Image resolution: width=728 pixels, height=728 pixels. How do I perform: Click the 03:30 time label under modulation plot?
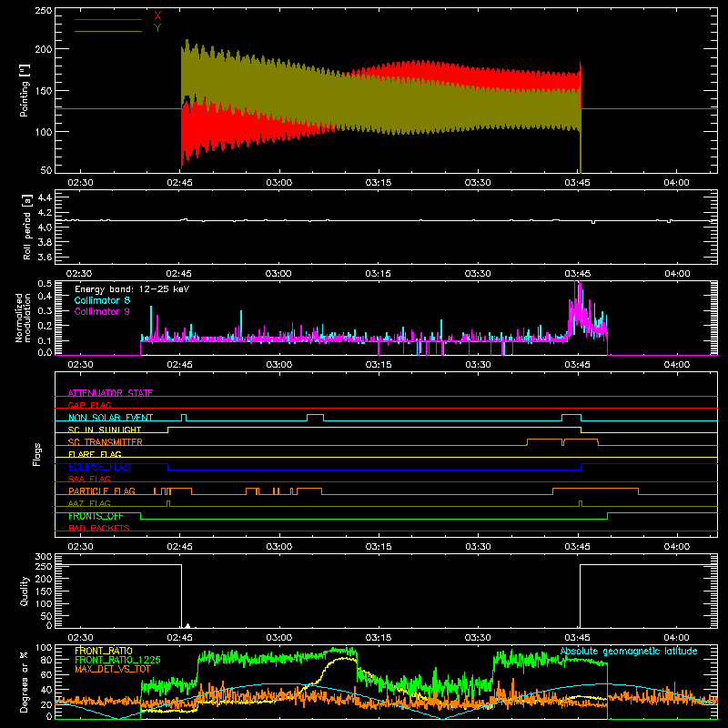pos(478,365)
